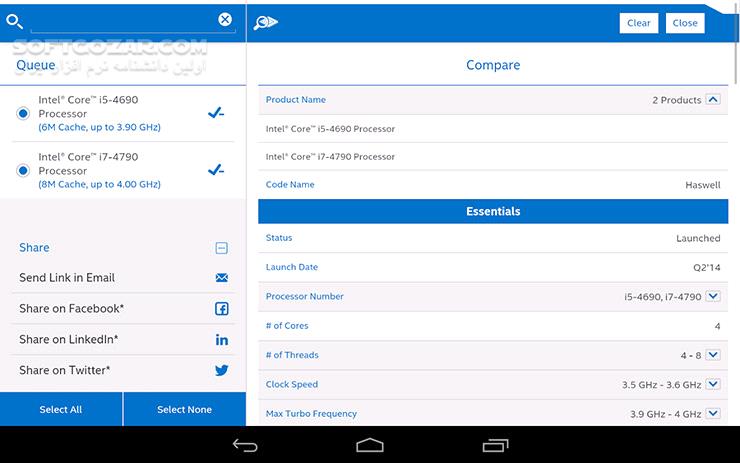Tap the Compare panel title
The image size is (740, 463).
tap(493, 65)
